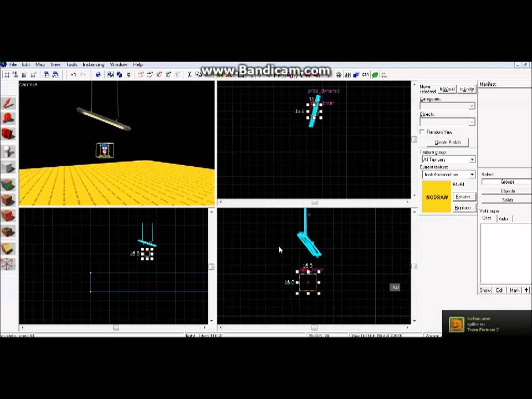Click the Group selected objects icon

tap(110, 75)
